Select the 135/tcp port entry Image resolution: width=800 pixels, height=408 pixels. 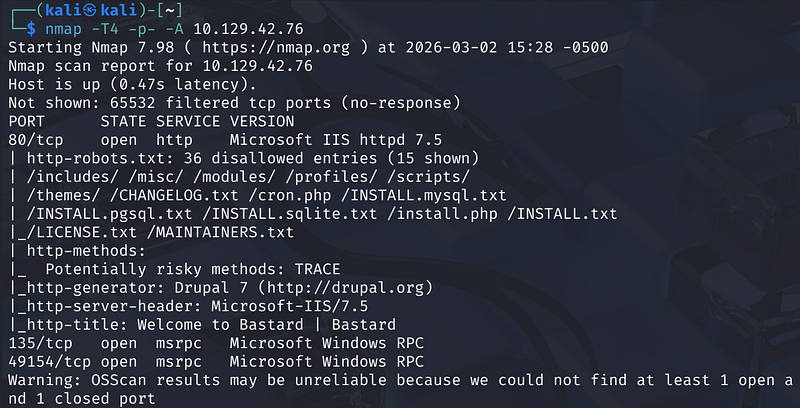click(x=39, y=341)
